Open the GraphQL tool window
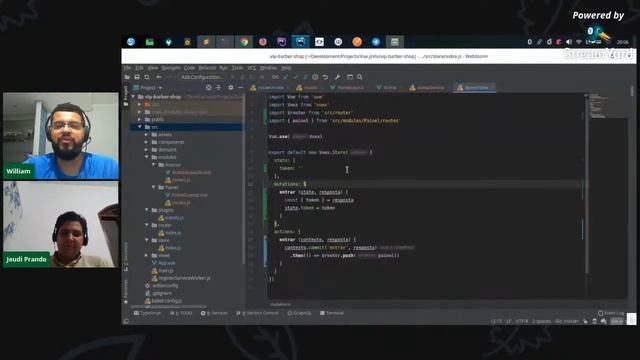640x360 pixels. coord(300,313)
